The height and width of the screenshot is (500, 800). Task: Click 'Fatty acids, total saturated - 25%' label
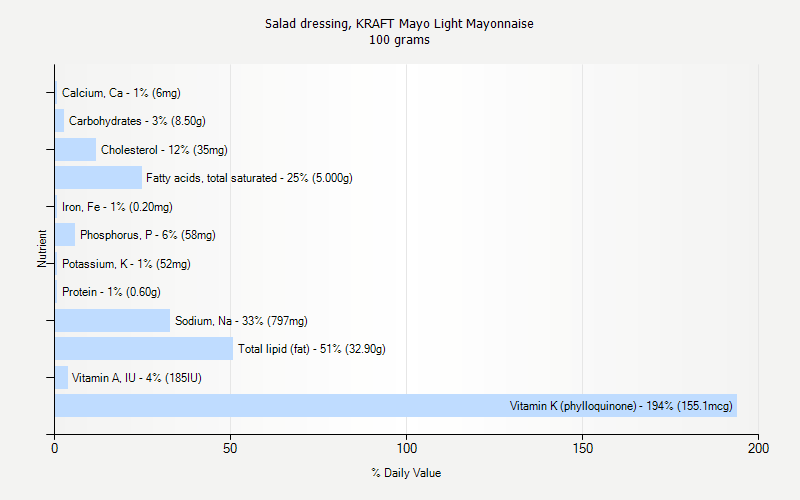pos(249,178)
